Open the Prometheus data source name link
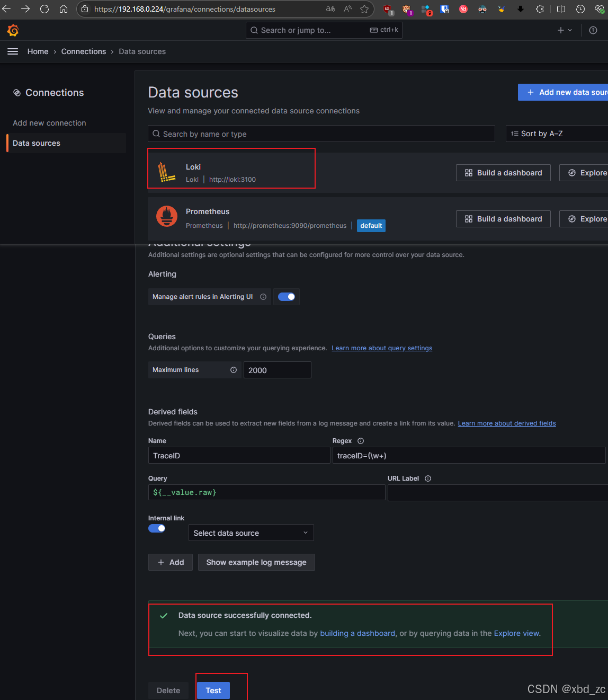This screenshot has width=608, height=700. click(x=208, y=211)
